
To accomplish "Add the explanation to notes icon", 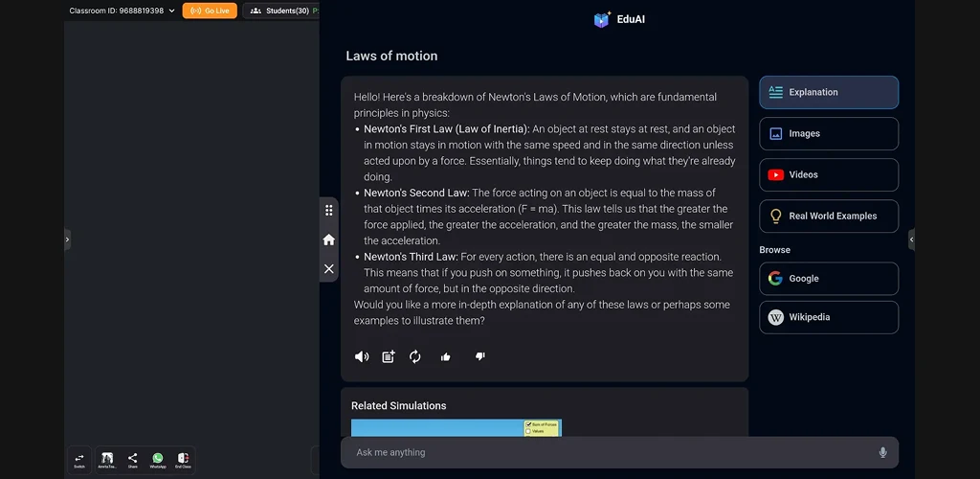I will pyautogui.click(x=389, y=356).
